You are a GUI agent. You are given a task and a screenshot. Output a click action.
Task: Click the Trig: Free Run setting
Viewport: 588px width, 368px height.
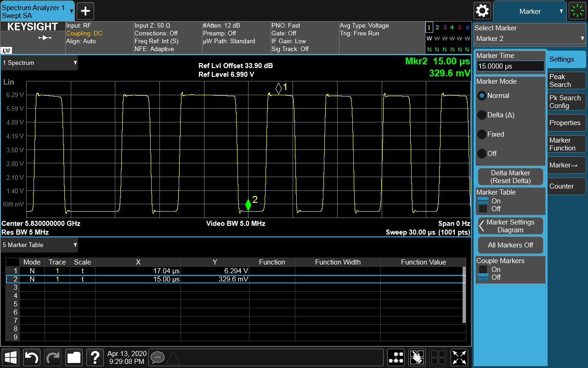[x=359, y=34]
